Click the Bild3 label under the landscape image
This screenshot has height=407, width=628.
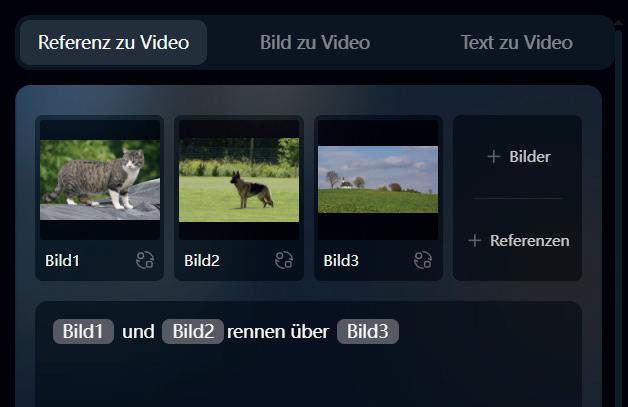tap(341, 260)
